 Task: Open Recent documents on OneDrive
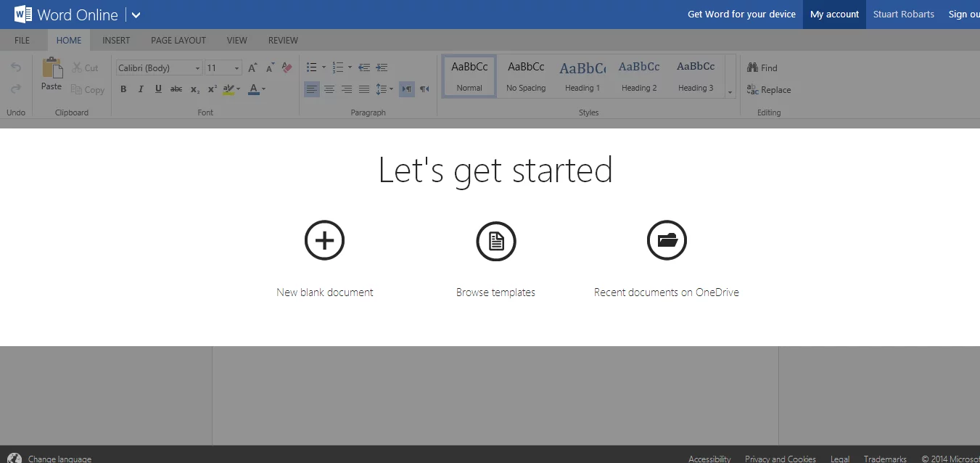tap(666, 240)
